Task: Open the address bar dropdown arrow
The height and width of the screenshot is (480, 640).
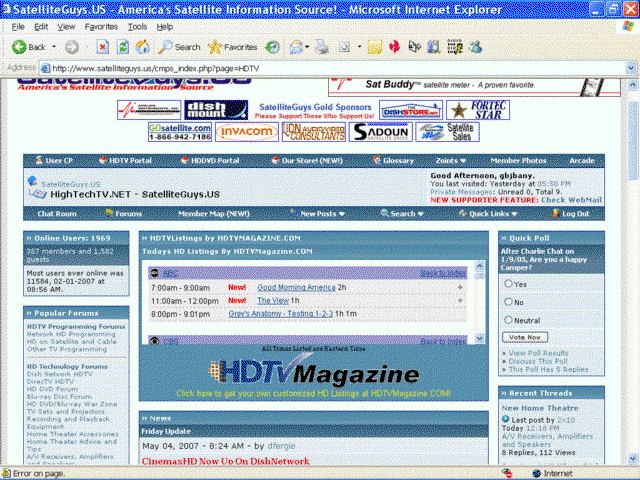Action: tap(631, 68)
